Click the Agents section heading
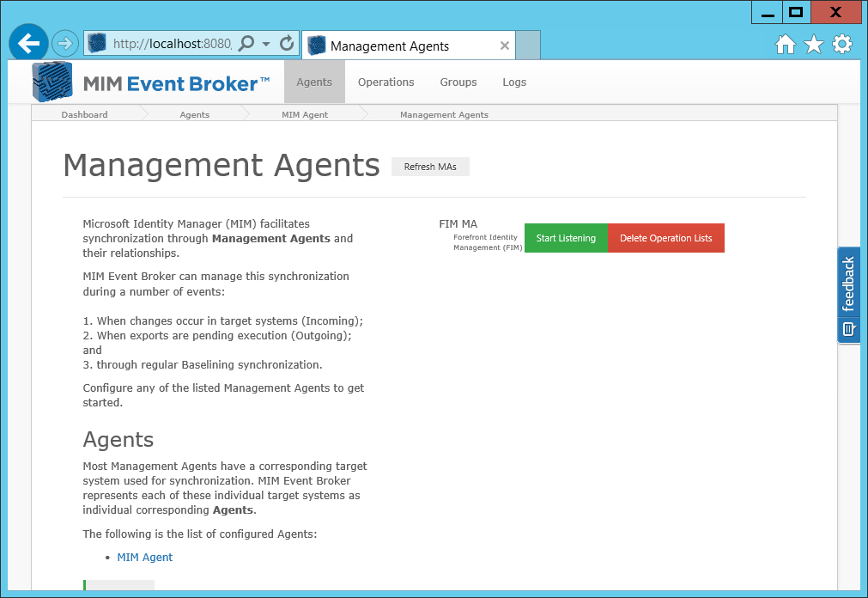Screen dimensions: 868x598 coord(118,440)
